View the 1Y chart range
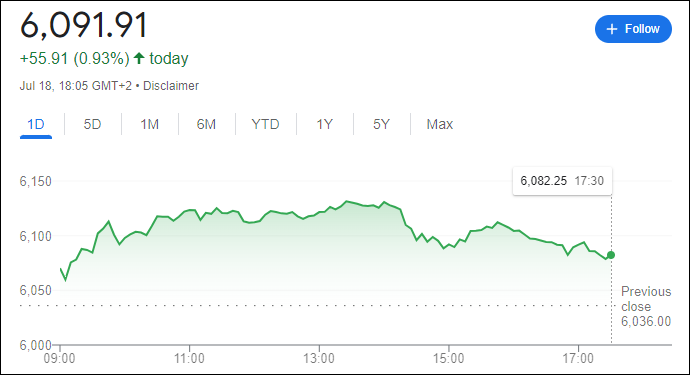Image resolution: width=690 pixels, height=375 pixels. [x=325, y=125]
